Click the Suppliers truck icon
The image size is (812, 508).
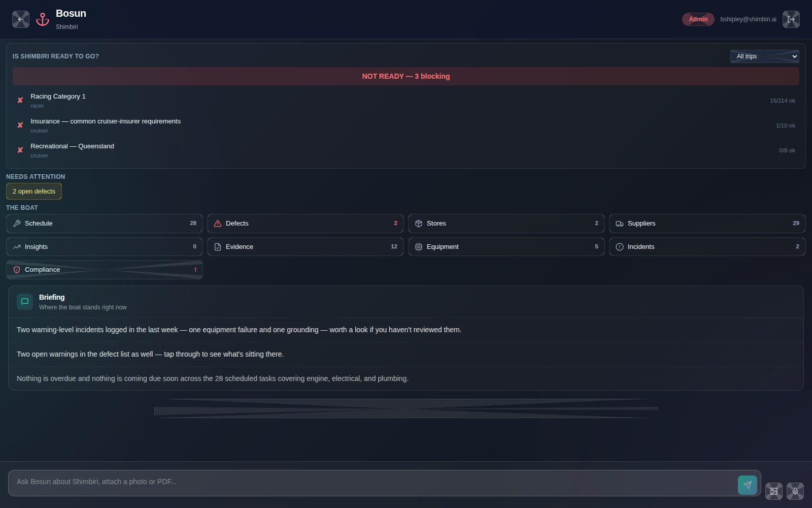(620, 224)
